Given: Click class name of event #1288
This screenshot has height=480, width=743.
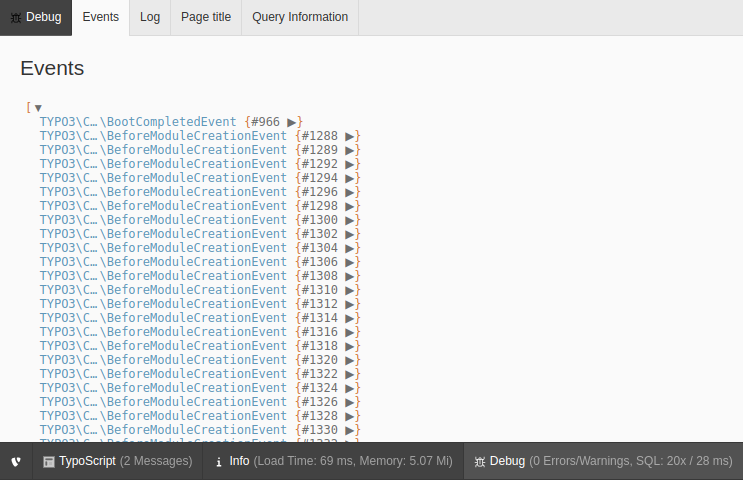Looking at the screenshot, I should (x=163, y=136).
